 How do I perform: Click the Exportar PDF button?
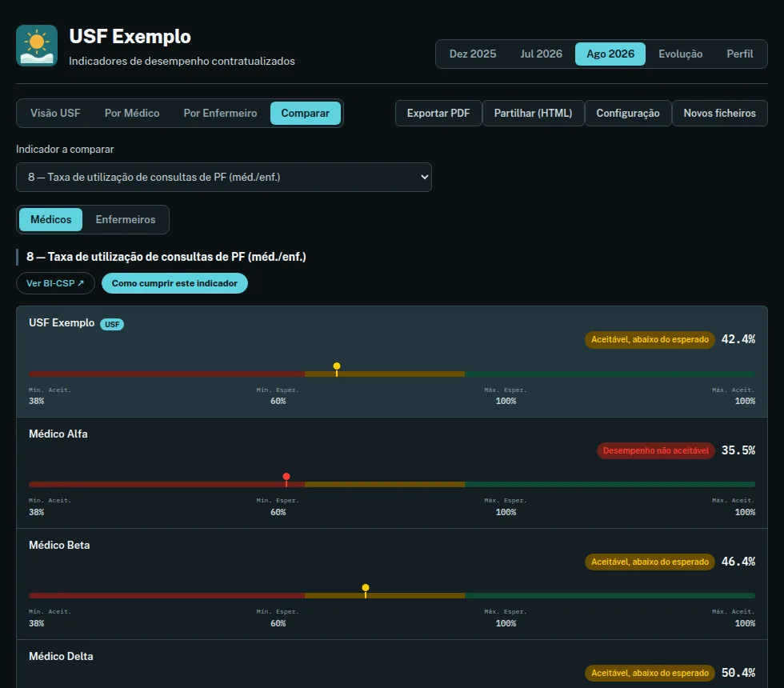click(438, 113)
